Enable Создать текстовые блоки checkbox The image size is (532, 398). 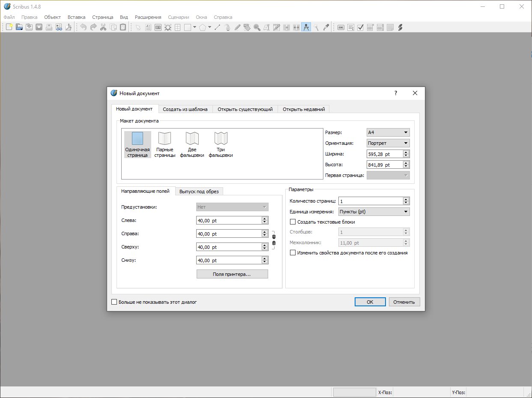293,222
